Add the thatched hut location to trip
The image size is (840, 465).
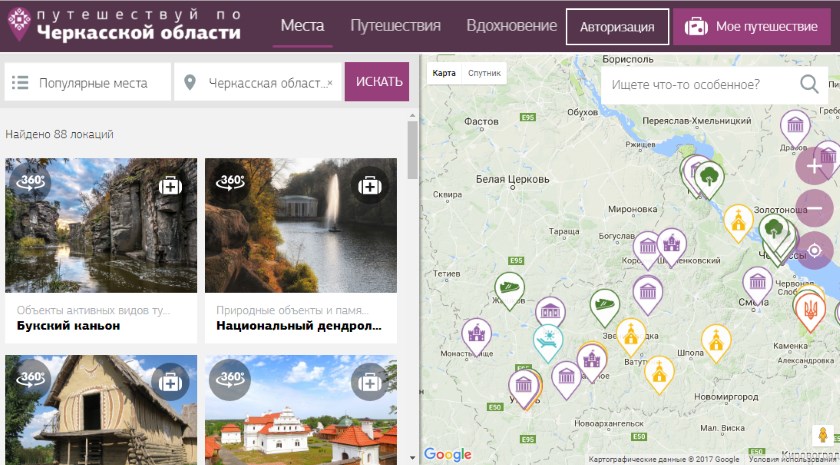point(170,382)
